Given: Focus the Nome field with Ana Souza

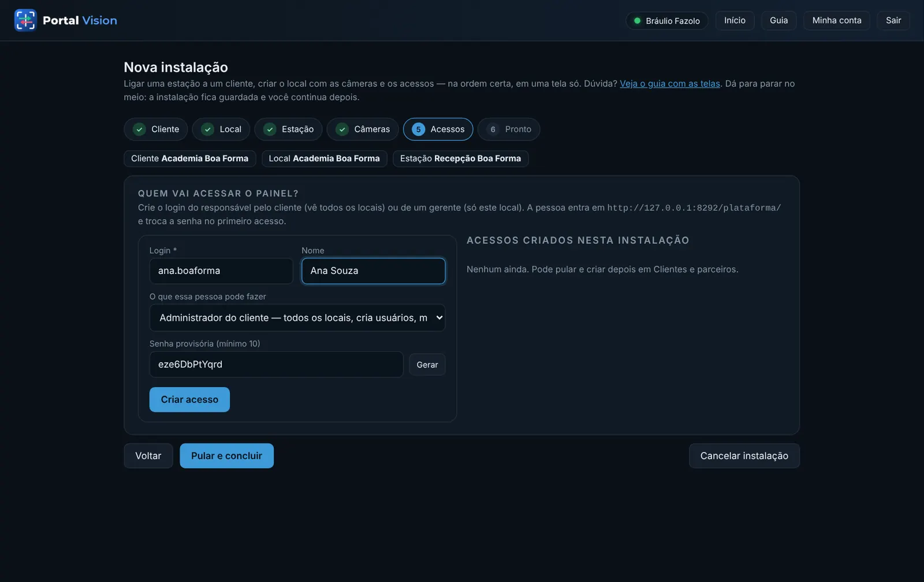Looking at the screenshot, I should (x=374, y=271).
